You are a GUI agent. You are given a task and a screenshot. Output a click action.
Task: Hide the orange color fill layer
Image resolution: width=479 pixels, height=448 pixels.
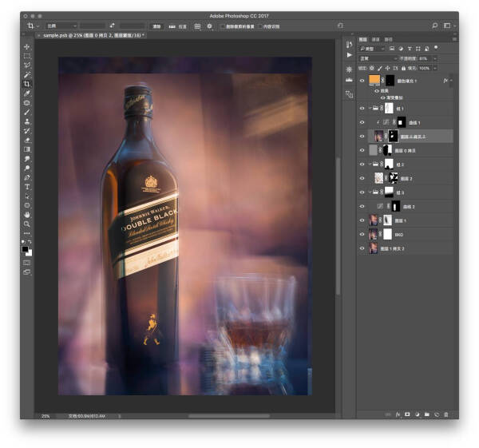point(362,81)
